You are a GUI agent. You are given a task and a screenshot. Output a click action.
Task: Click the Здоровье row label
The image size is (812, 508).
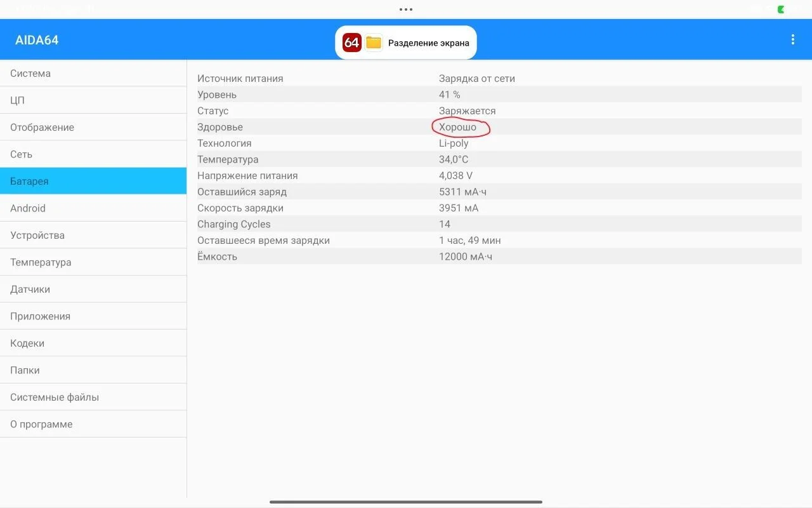pyautogui.click(x=220, y=127)
